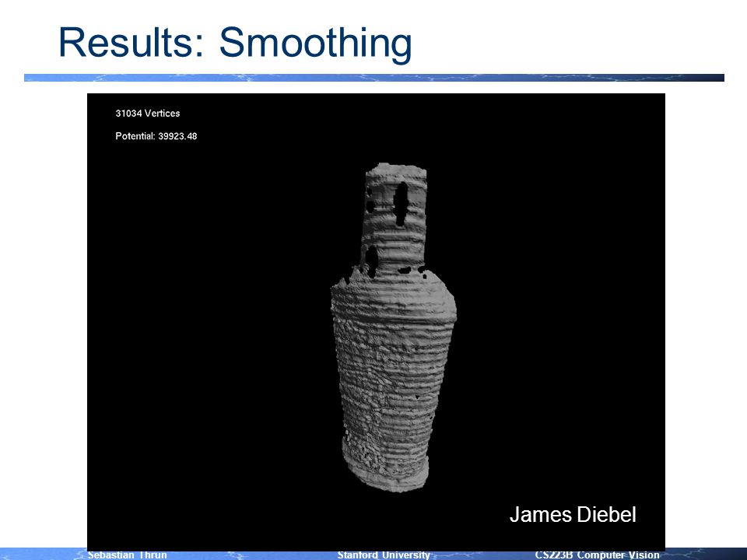
Task: Click the 3D vase mesh rendering
Action: pyautogui.click(x=394, y=327)
